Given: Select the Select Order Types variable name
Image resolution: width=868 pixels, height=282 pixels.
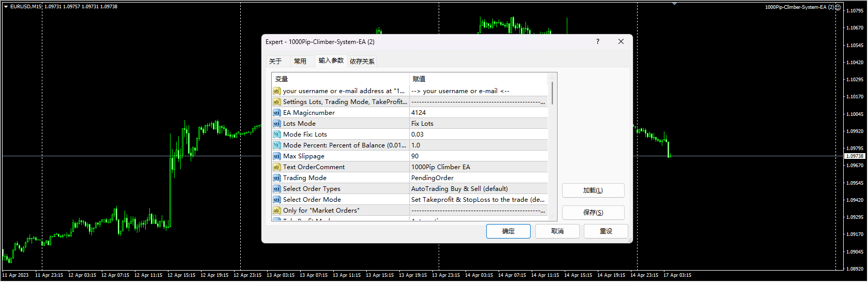Looking at the screenshot, I should tap(312, 189).
